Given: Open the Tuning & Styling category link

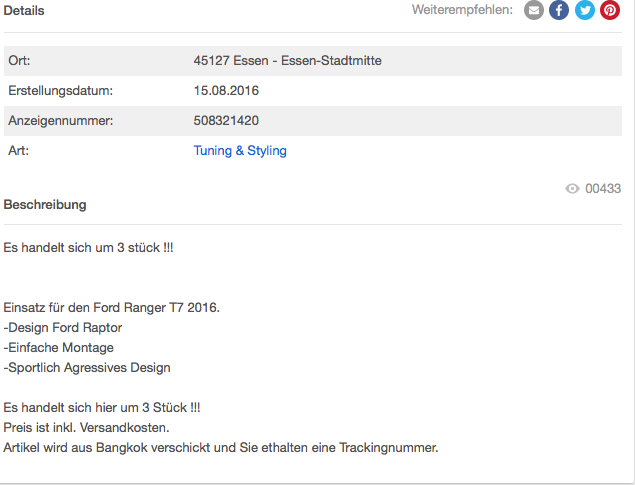Looking at the screenshot, I should coord(240,151).
